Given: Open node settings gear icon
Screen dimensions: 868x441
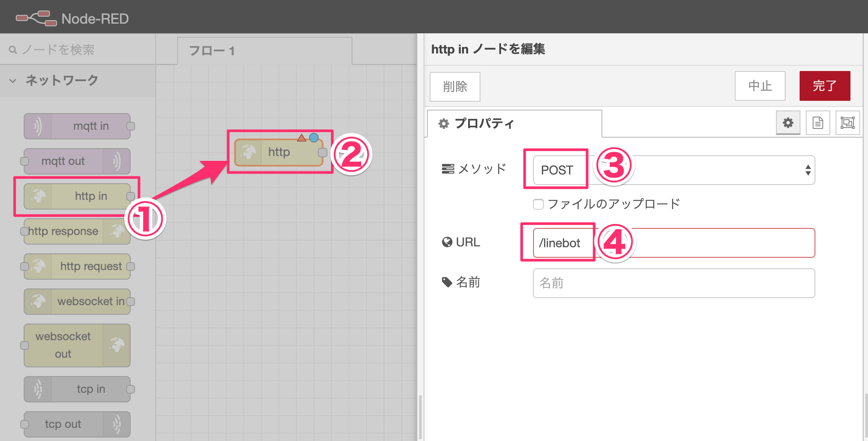Looking at the screenshot, I should click(788, 123).
